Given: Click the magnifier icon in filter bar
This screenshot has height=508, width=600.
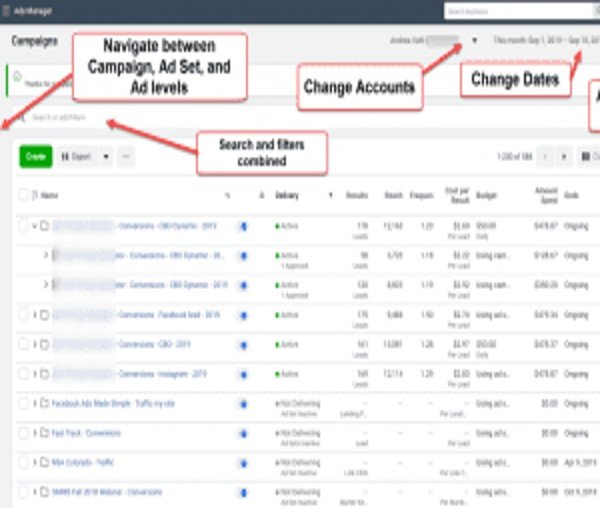Looking at the screenshot, I should point(21,117).
